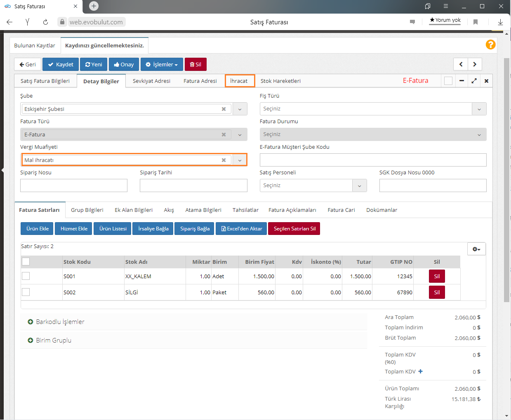This screenshot has width=511, height=420.
Task: Click the Kaydet button
Action: tap(60, 64)
